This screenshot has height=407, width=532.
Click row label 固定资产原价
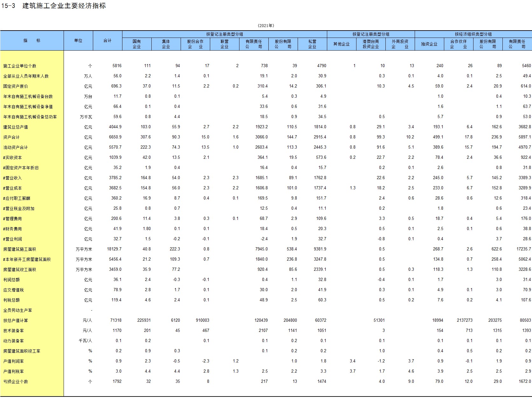[x=16, y=86]
